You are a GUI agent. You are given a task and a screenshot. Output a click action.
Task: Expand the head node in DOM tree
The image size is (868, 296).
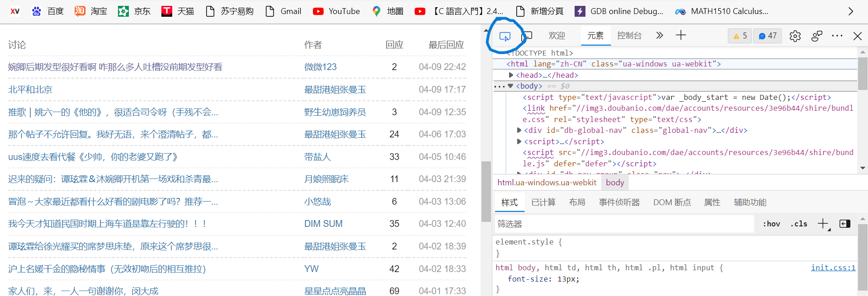click(x=511, y=75)
